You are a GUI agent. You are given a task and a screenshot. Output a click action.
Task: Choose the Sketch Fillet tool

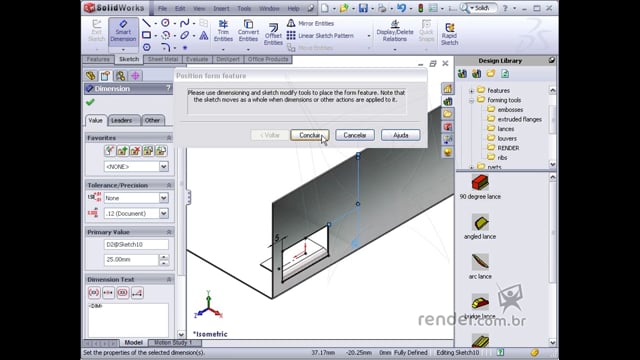pyautogui.click(x=165, y=47)
